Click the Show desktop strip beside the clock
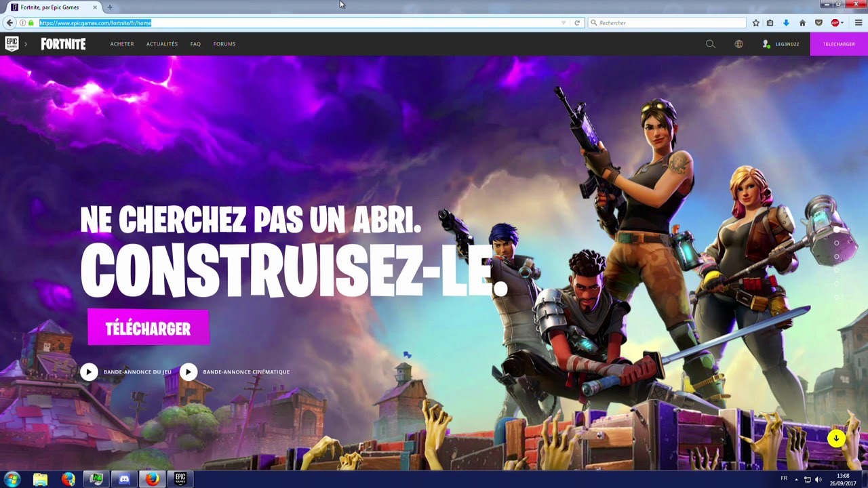This screenshot has height=488, width=868. 863,479
